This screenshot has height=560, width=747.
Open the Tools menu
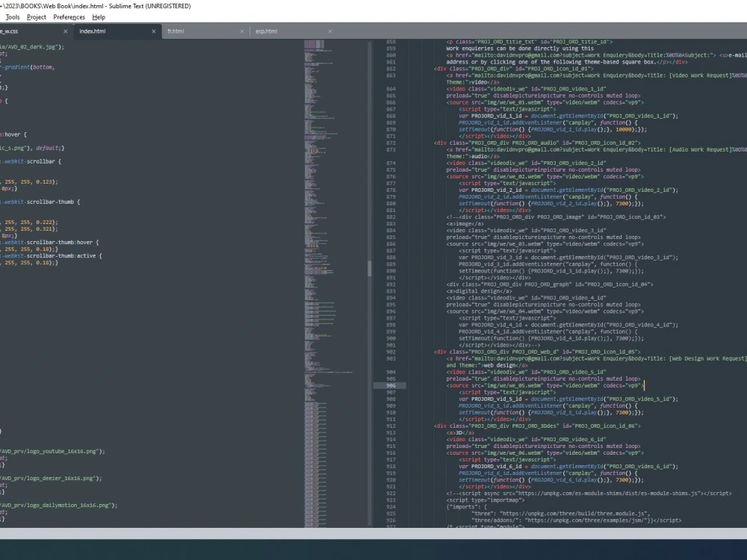(x=13, y=17)
